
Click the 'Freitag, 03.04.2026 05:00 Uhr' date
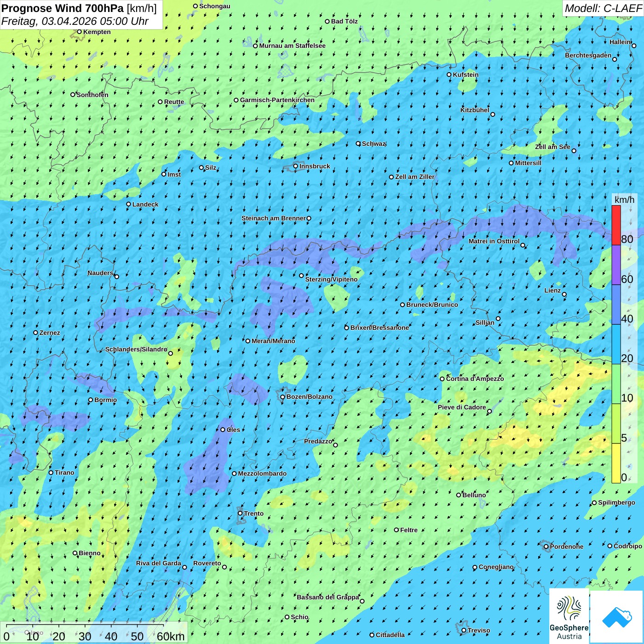click(75, 21)
